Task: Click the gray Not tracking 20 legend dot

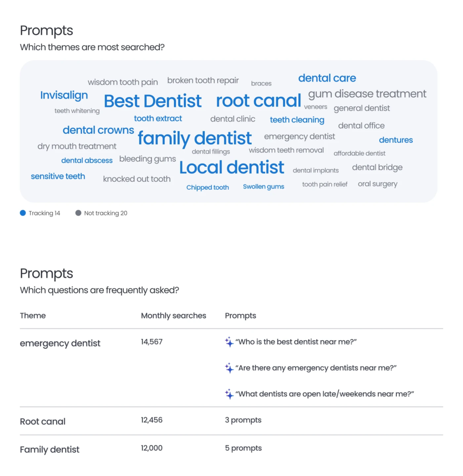Action: pos(78,213)
